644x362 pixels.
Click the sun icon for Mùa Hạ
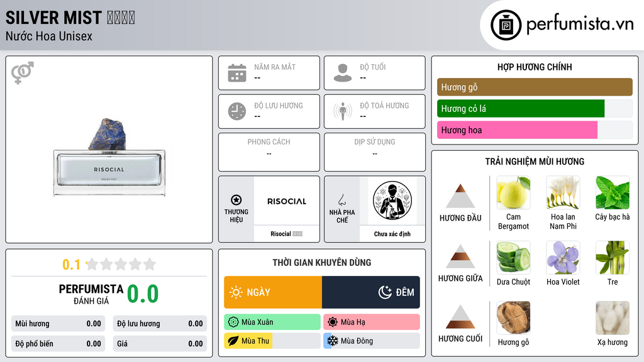coord(333,322)
